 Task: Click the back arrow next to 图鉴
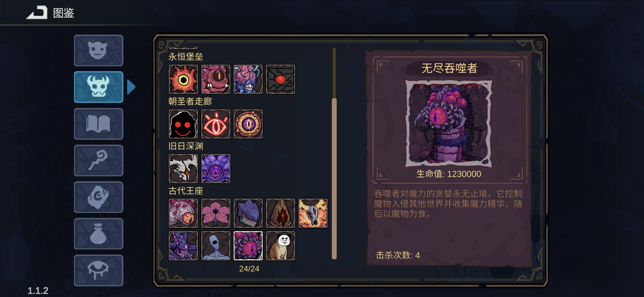(37, 12)
